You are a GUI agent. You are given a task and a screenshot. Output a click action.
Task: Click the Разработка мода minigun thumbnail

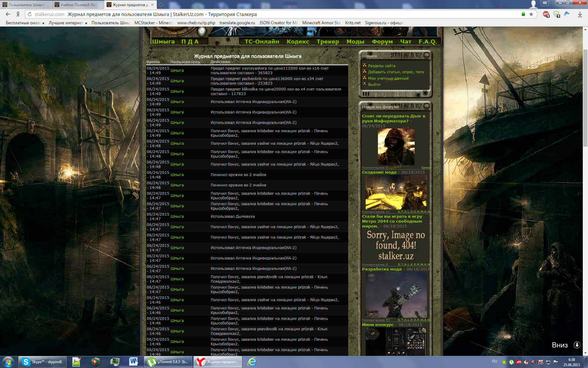pos(396,295)
